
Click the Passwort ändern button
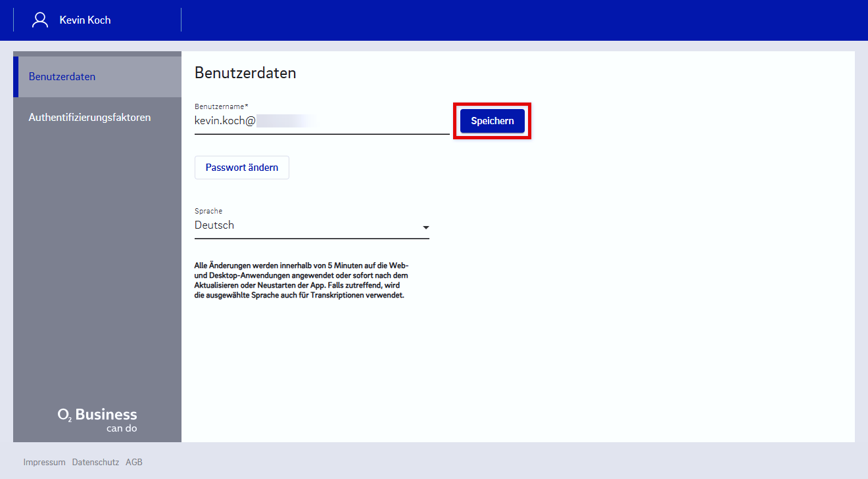(x=241, y=168)
